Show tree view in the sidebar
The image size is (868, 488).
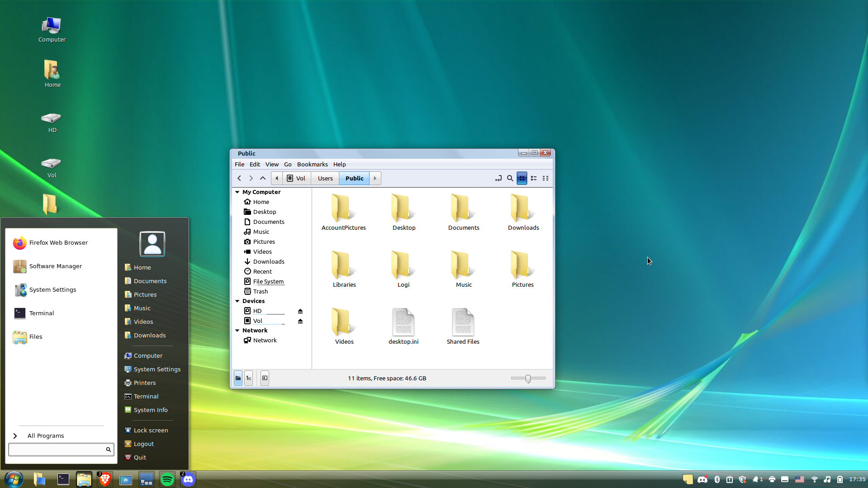tap(249, 378)
